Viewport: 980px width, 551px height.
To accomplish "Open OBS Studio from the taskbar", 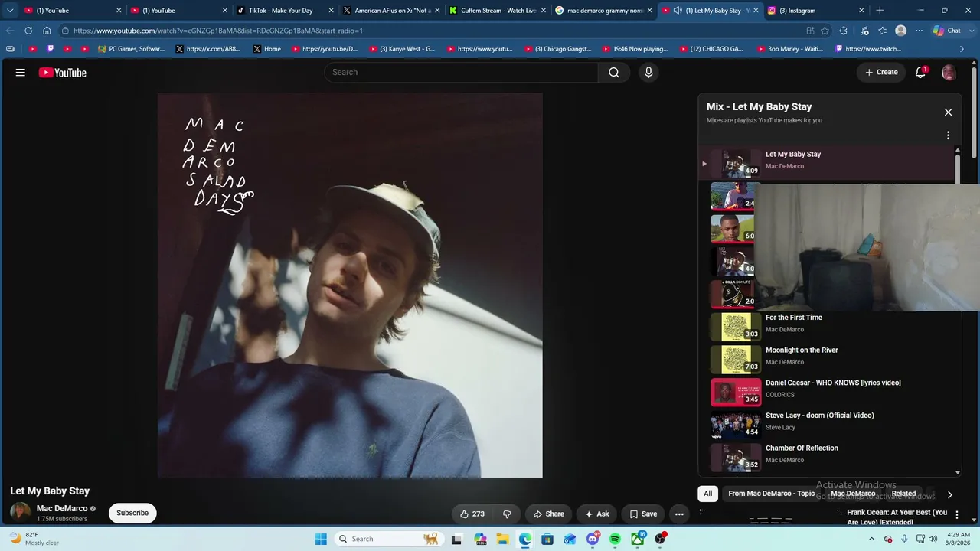I will coord(660,539).
